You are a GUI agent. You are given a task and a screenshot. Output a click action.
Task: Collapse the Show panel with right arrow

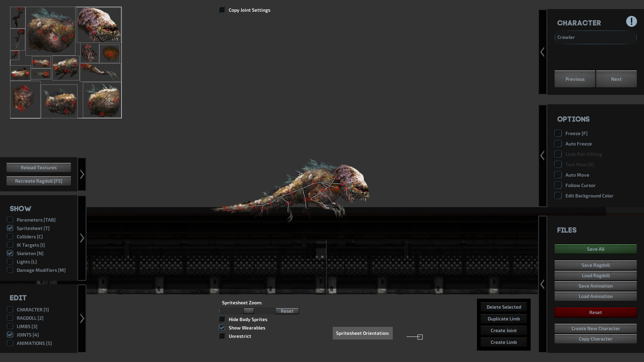[x=82, y=238]
